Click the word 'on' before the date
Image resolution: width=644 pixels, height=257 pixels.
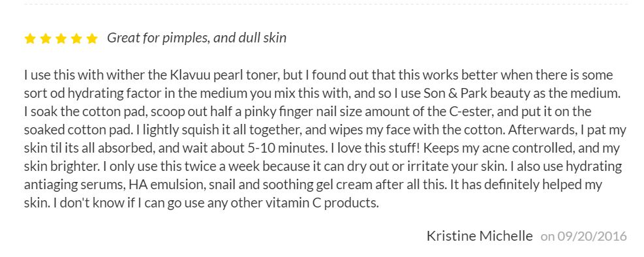[x=547, y=237]
